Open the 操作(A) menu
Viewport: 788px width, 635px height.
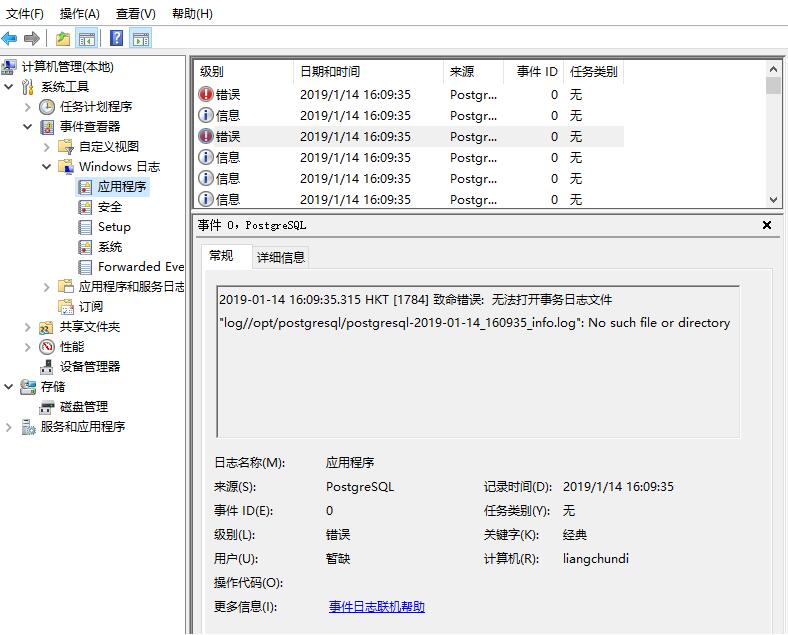[x=79, y=13]
